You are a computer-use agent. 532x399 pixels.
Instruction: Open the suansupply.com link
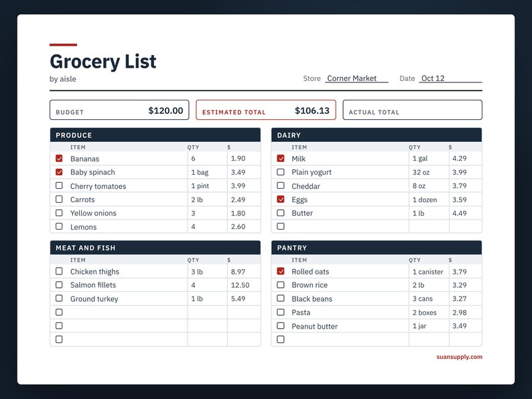click(459, 357)
